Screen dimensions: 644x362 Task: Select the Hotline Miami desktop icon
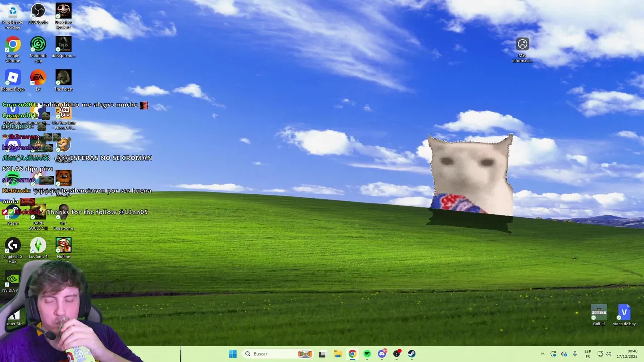coord(63,249)
